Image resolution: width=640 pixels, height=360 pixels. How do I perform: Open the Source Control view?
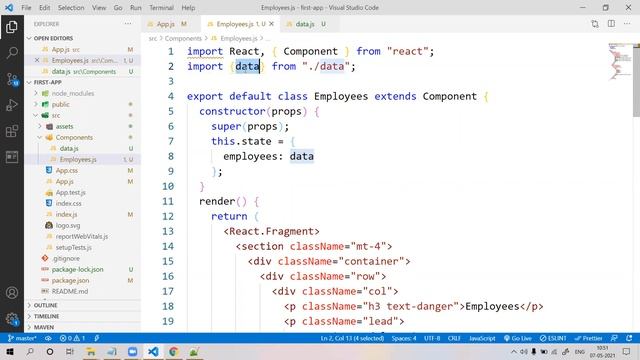coord(12,79)
